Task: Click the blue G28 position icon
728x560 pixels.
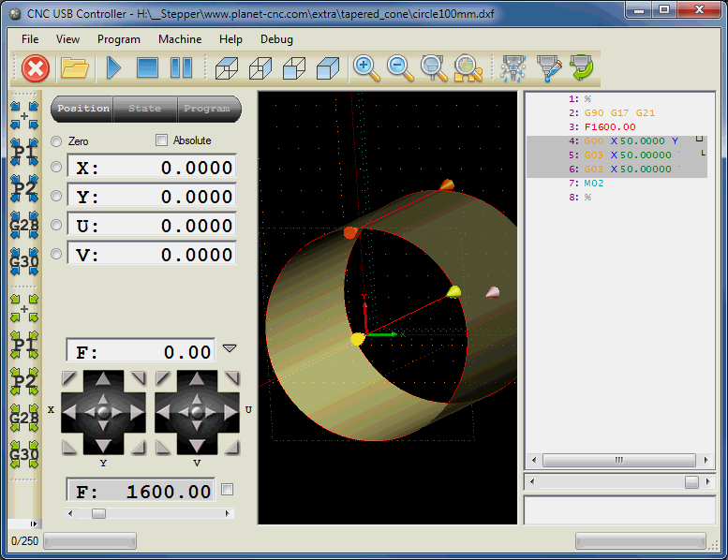Action: tap(24, 225)
